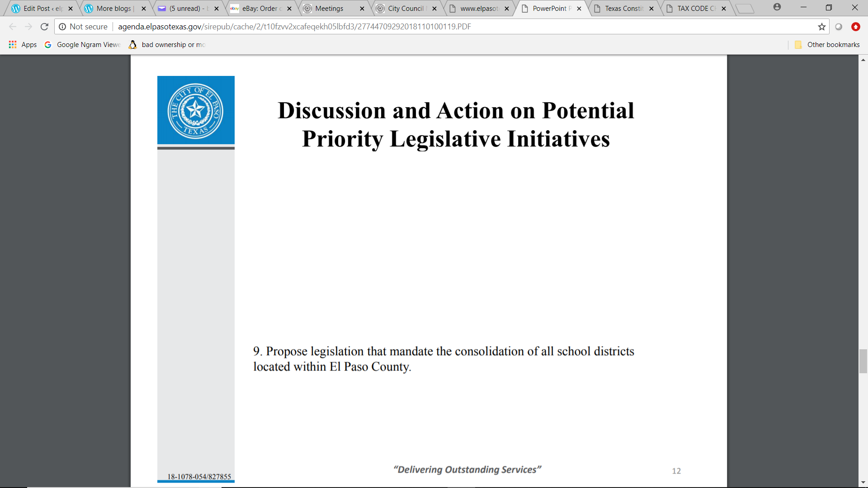868x488 pixels.
Task: Click the red extension icon in toolbar
Action: tap(855, 27)
